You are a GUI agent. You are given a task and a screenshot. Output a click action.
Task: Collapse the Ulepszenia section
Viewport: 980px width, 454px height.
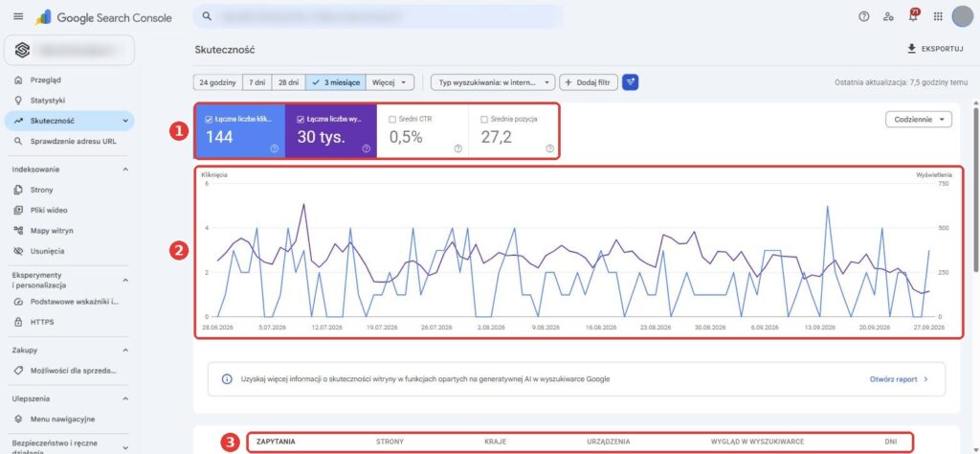(125, 398)
